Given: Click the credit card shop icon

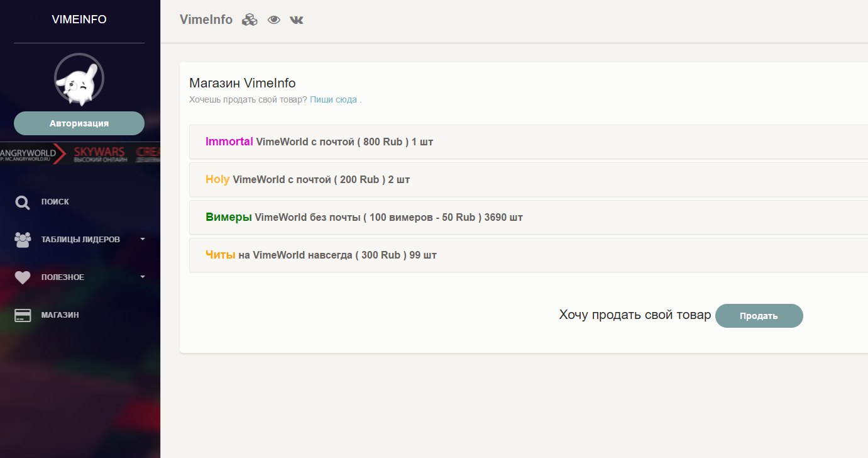Looking at the screenshot, I should [23, 315].
